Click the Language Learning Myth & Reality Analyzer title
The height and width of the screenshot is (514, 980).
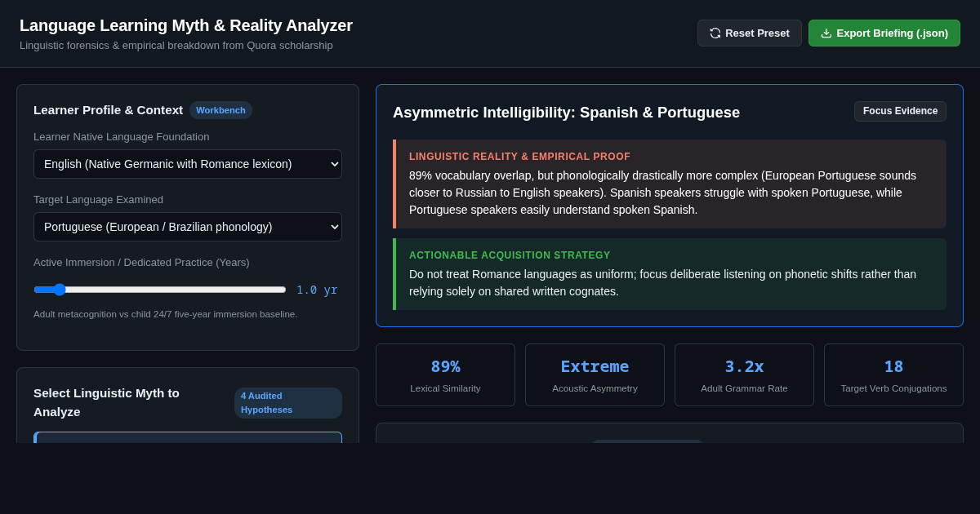click(186, 25)
